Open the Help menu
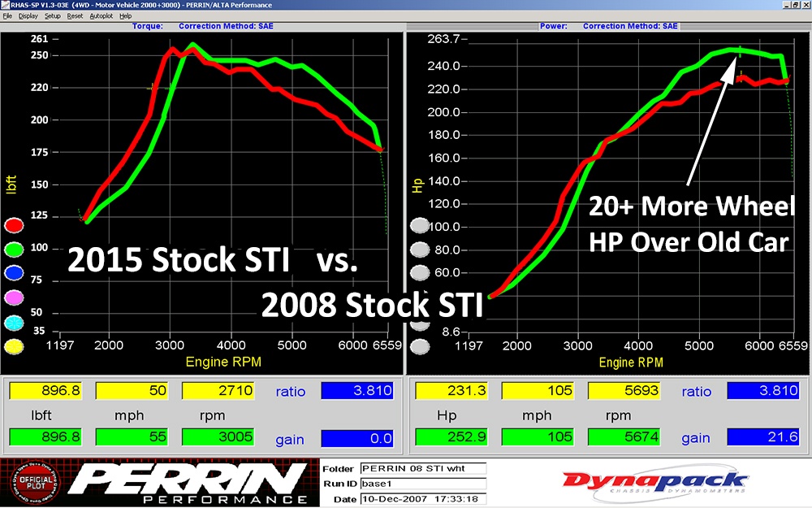Image resolution: width=812 pixels, height=508 pixels. (125, 16)
